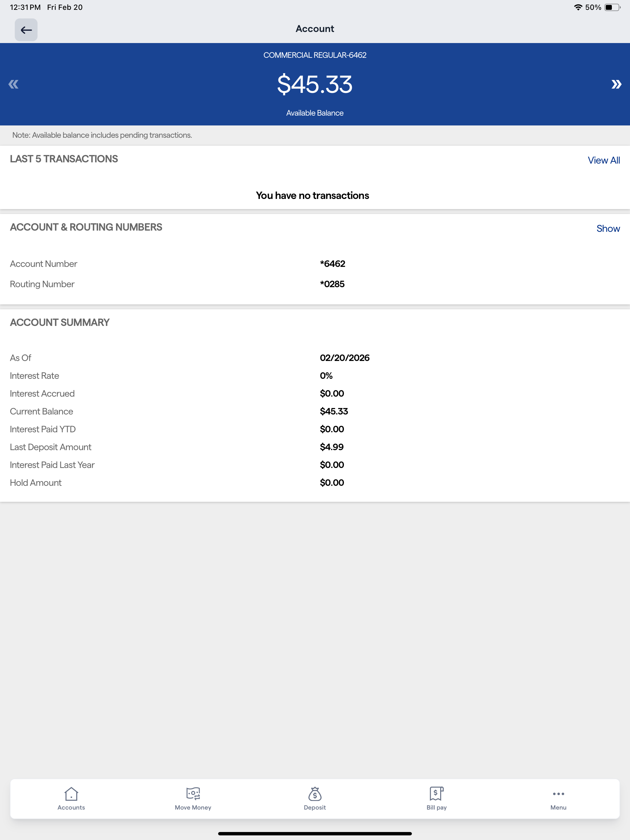Tap the Account page title
Image resolution: width=630 pixels, height=840 pixels.
315,29
